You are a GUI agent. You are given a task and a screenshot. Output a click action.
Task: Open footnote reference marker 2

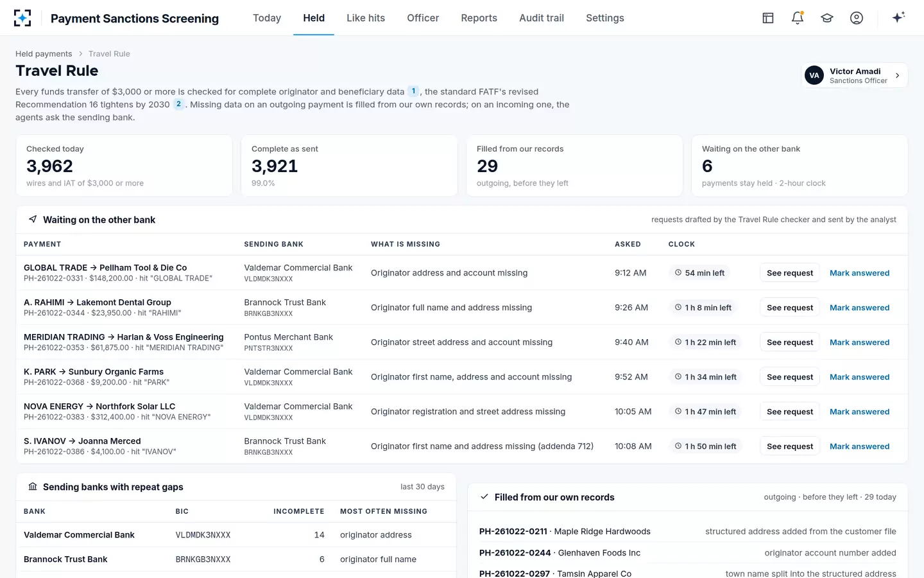coord(178,104)
